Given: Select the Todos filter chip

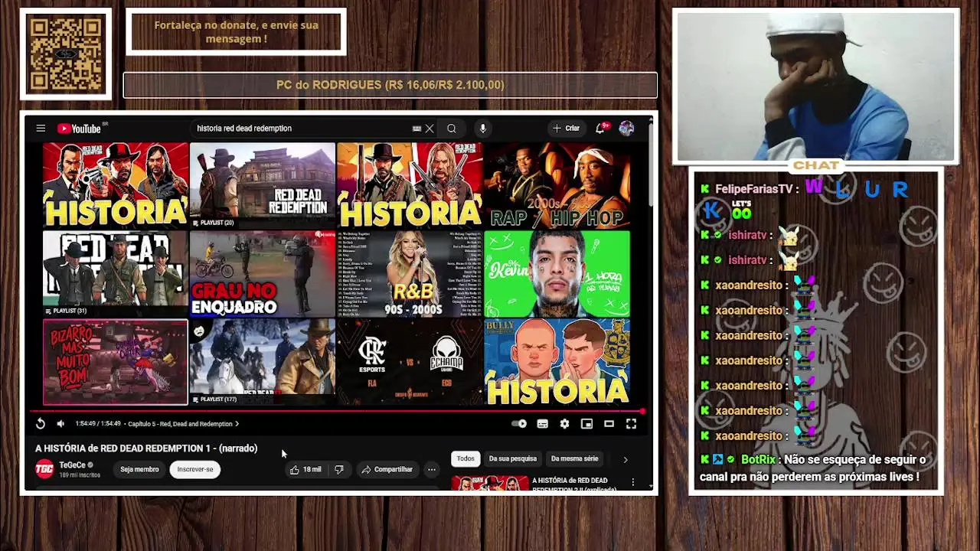Looking at the screenshot, I should 465,458.
